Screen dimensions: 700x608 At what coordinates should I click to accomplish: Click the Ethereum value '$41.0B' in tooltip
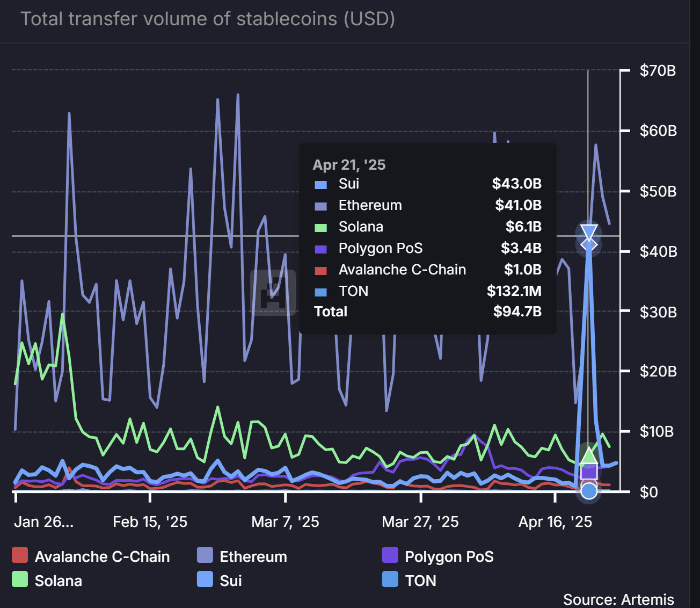coord(519,205)
